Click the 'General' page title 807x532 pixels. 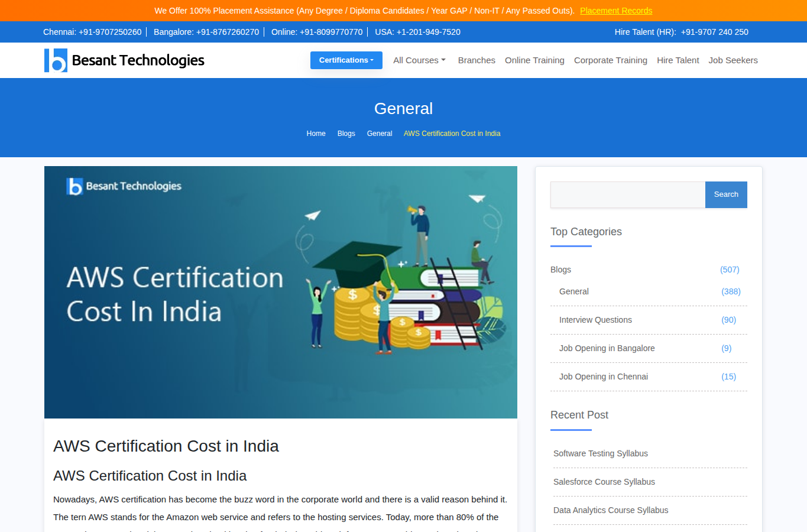tap(403, 109)
